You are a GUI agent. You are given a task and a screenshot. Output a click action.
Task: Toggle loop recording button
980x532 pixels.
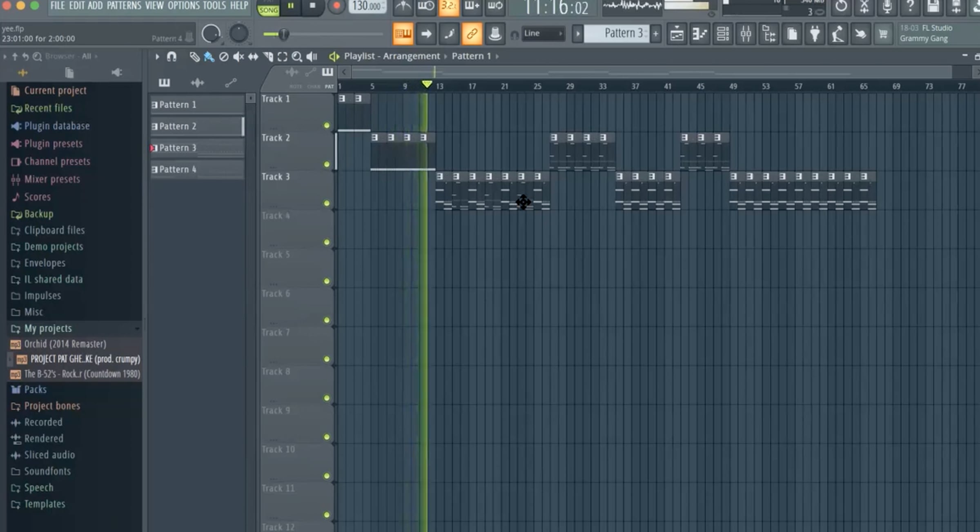(x=495, y=7)
